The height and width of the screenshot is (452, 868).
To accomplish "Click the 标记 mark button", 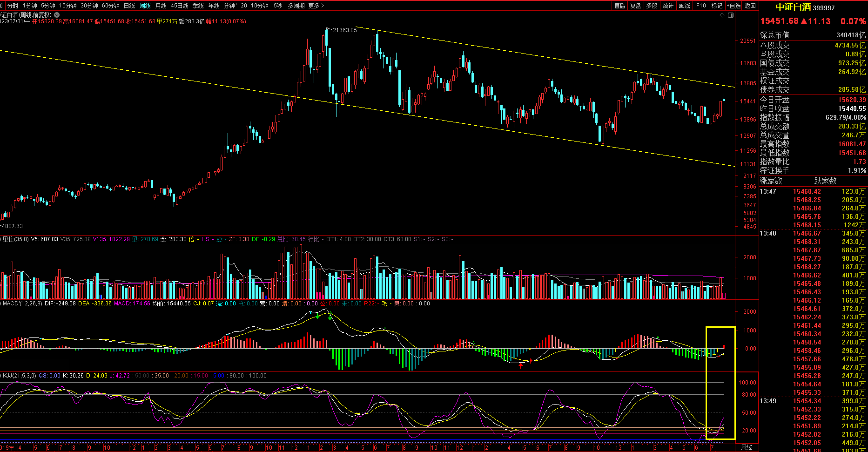I will [717, 6].
